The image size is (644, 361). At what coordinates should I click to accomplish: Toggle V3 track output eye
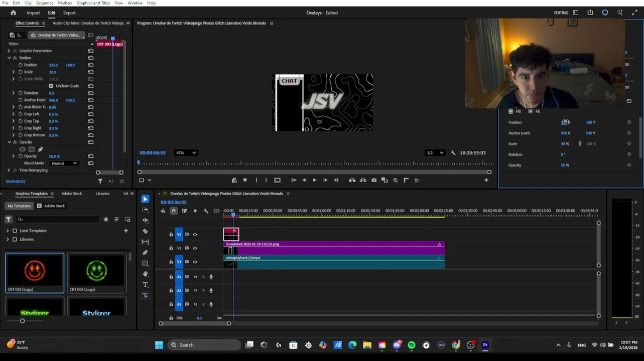click(x=195, y=234)
